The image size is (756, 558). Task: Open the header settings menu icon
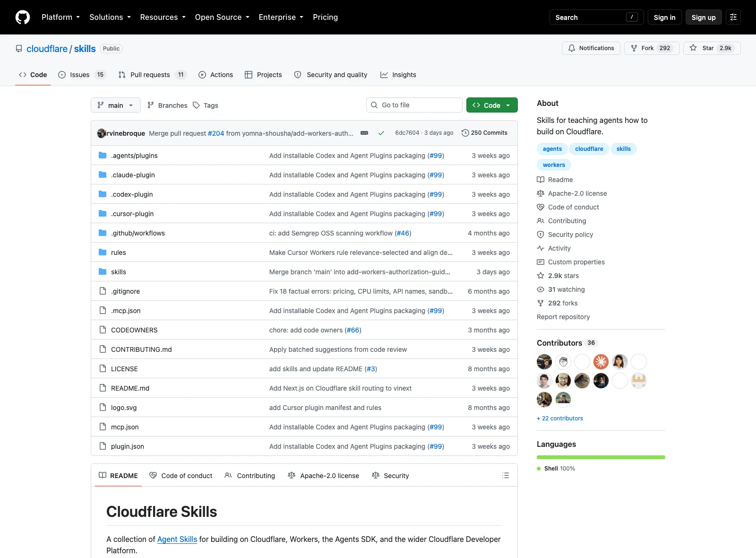coord(733,17)
